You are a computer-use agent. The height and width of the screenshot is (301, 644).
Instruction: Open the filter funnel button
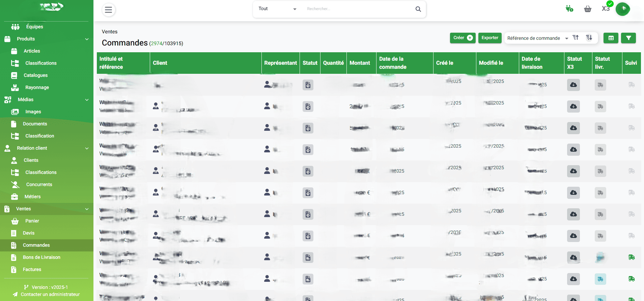click(x=628, y=38)
